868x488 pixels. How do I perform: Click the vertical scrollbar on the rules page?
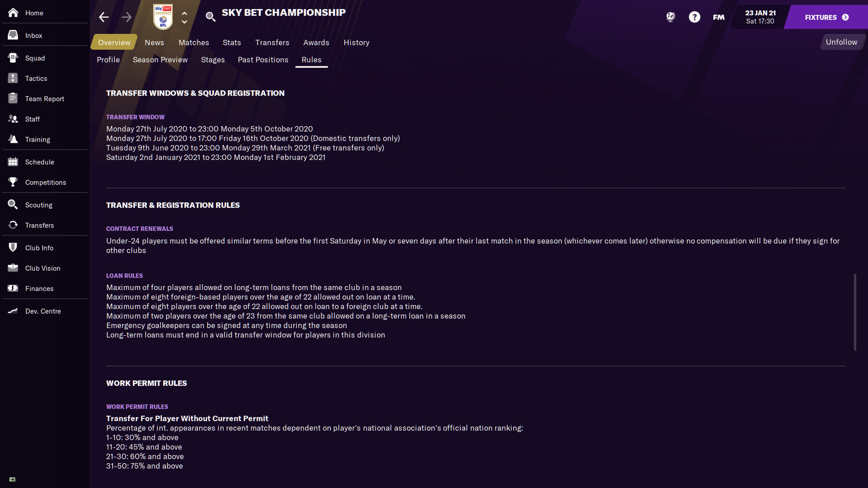[854, 312]
